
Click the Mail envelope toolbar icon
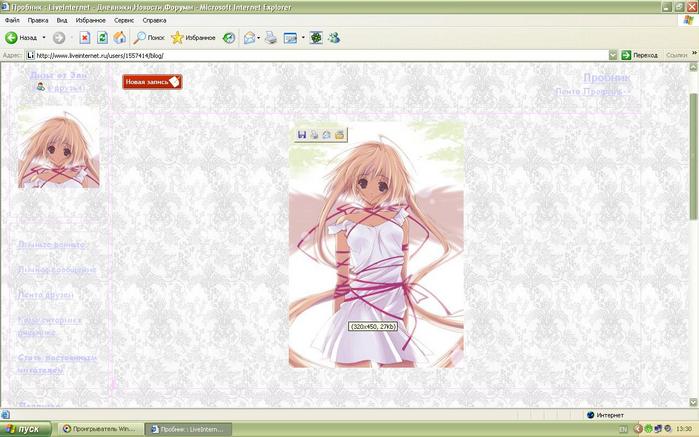[x=249, y=38]
